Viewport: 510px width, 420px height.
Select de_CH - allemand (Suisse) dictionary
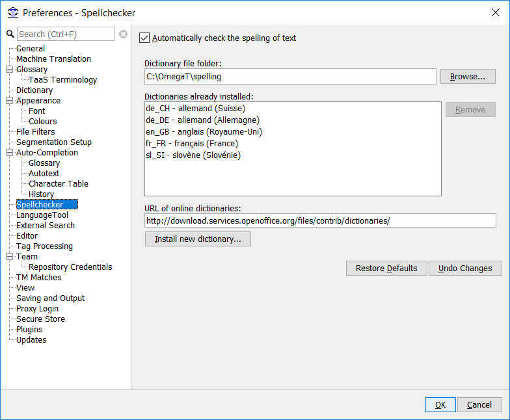tap(293, 108)
